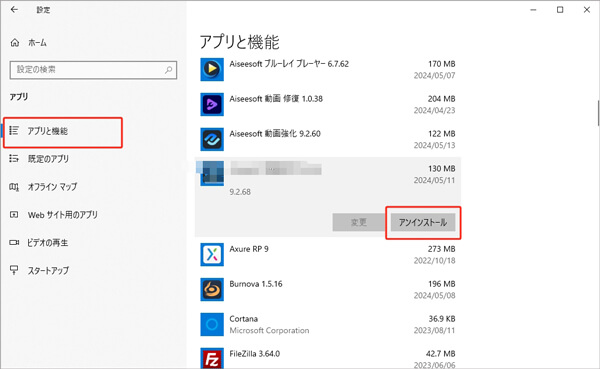Select the Burnova 1.5.16 entry

(x=328, y=289)
